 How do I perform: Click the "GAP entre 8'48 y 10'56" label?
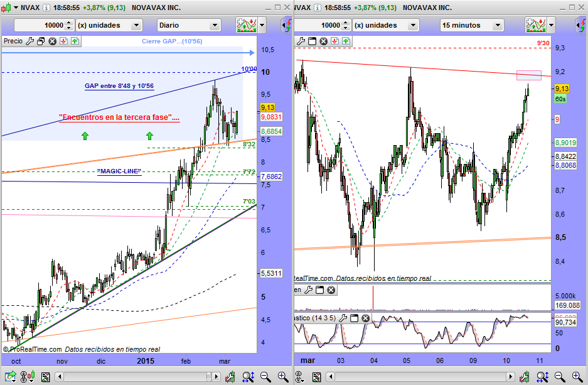[119, 86]
